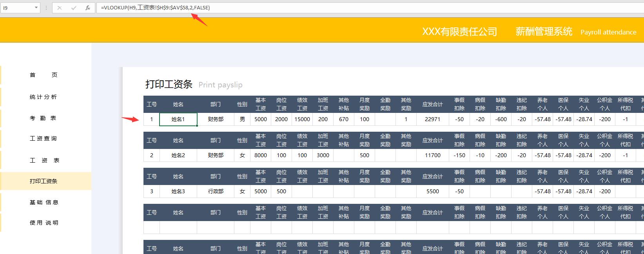Open the 首页 sidebar item
The height and width of the screenshot is (254, 644).
click(44, 75)
